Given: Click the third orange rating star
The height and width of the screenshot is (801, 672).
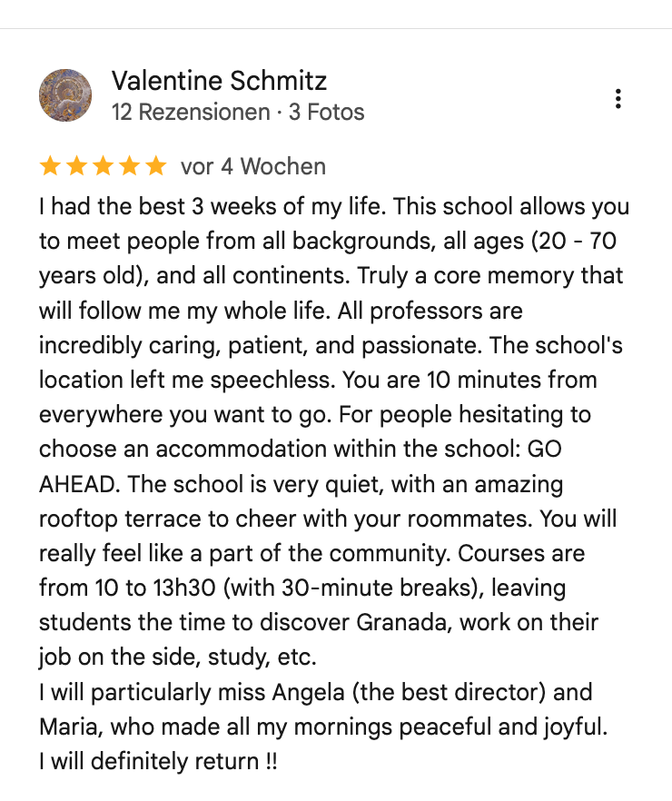Looking at the screenshot, I should 104,166.
